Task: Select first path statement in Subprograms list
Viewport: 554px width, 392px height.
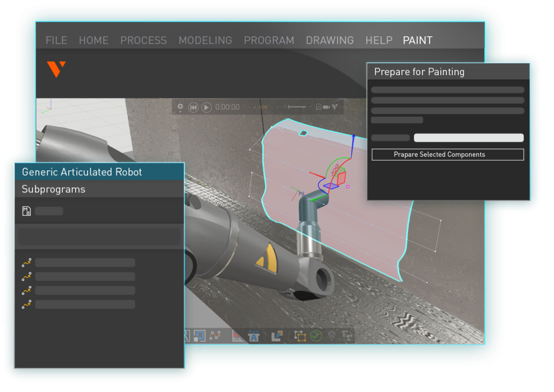Action: (27, 263)
